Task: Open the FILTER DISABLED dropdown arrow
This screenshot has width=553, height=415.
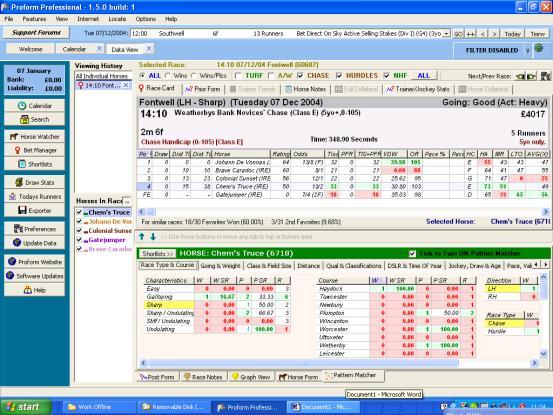Action: [x=528, y=50]
